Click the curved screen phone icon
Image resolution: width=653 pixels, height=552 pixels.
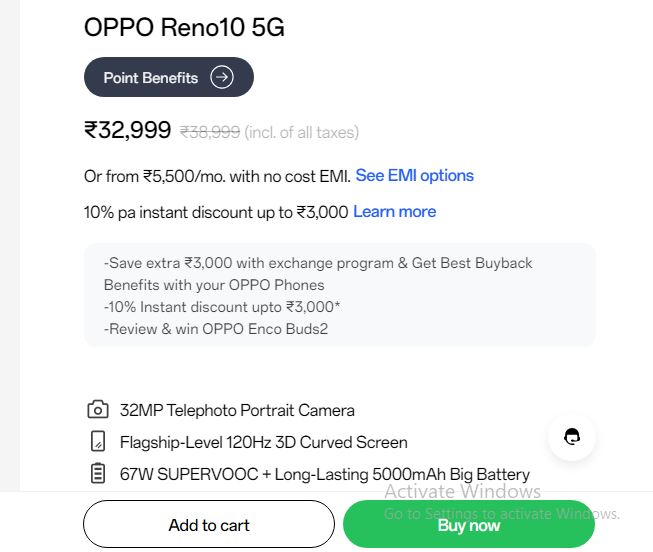tap(98, 441)
